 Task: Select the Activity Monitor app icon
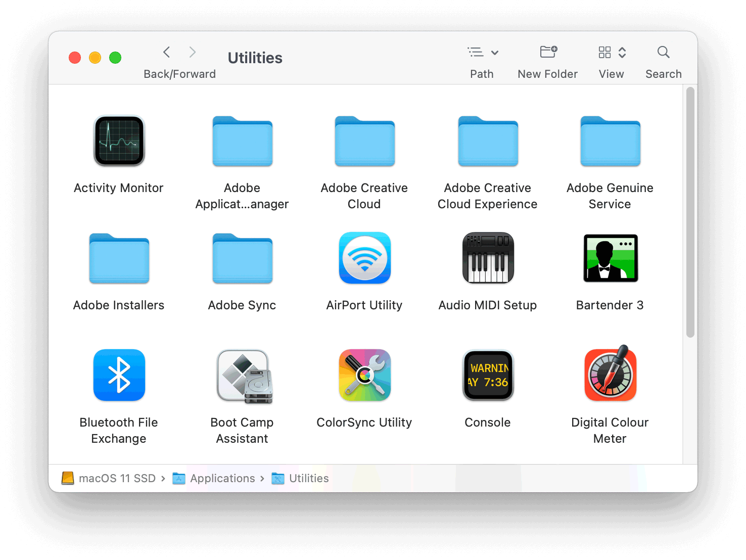(x=119, y=141)
